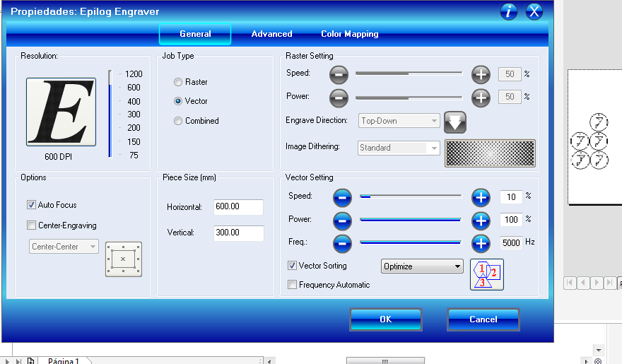Open the info button in title bar

pos(508,11)
